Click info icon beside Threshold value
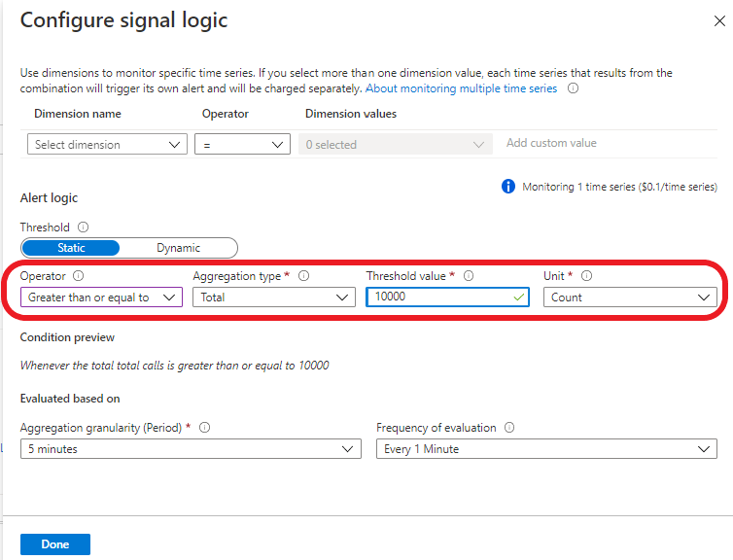The image size is (733, 560). [469, 276]
